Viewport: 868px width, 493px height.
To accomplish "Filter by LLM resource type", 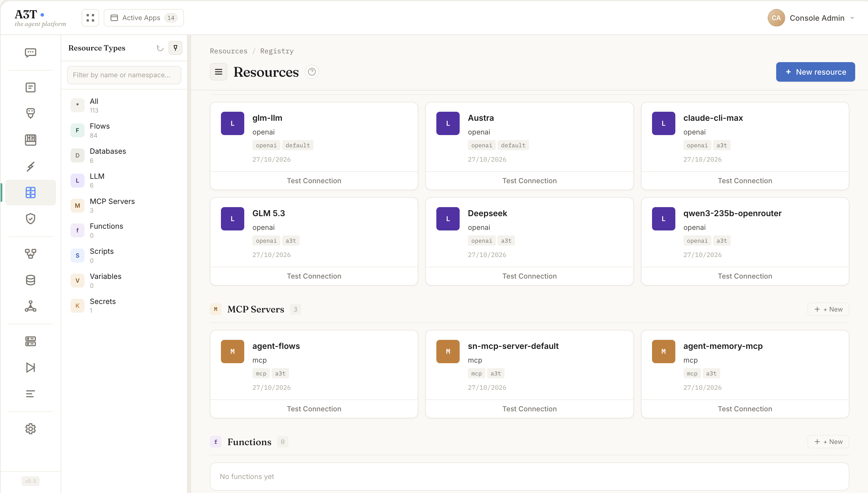I will tap(124, 181).
